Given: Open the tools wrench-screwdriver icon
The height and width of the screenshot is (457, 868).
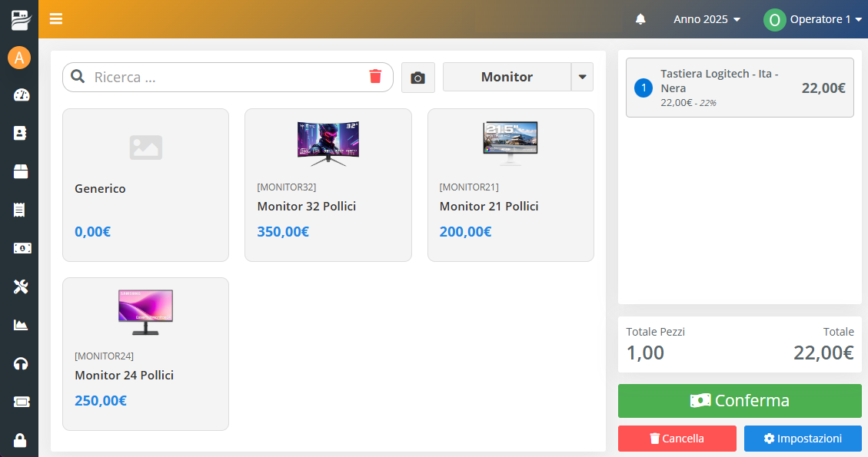Looking at the screenshot, I should click(x=21, y=286).
